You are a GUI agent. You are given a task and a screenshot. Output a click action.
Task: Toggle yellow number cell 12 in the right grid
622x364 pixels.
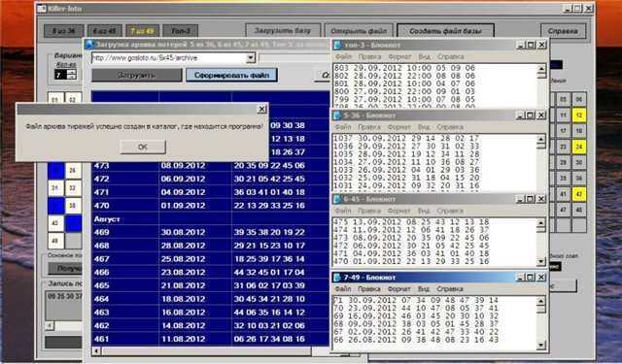pyautogui.click(x=579, y=116)
